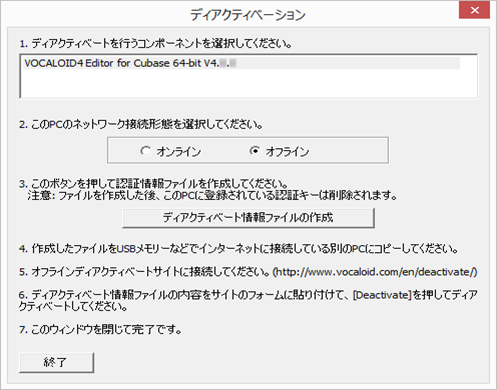Click step 2 network connection instruction

pos(141,125)
